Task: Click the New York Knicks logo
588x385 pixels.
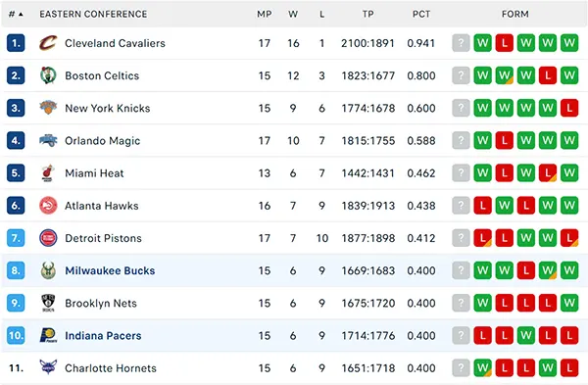Action: pyautogui.click(x=48, y=108)
